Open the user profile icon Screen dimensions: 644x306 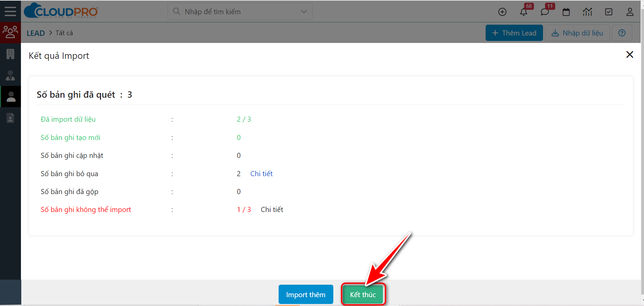(x=630, y=12)
